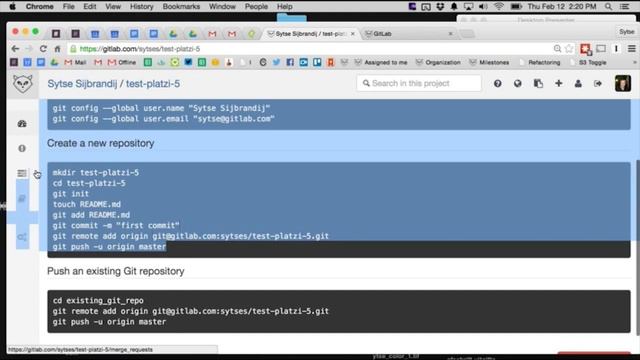
Task: Open the Facebook bookmark icon
Action: (290, 62)
